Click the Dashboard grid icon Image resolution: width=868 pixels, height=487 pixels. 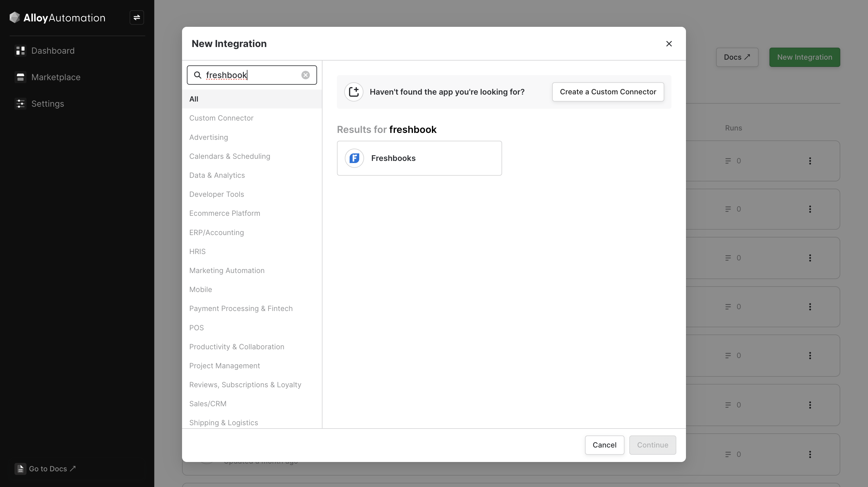(x=20, y=51)
